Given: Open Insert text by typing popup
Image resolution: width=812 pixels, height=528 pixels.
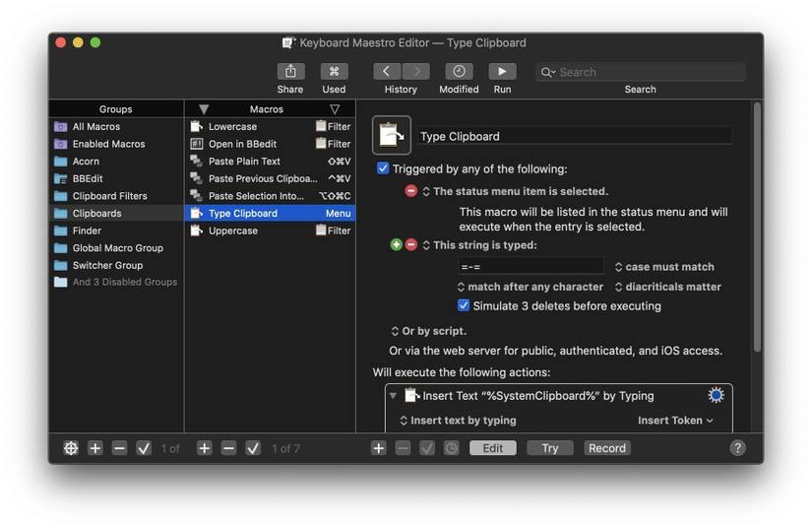Looking at the screenshot, I should pyautogui.click(x=458, y=421).
